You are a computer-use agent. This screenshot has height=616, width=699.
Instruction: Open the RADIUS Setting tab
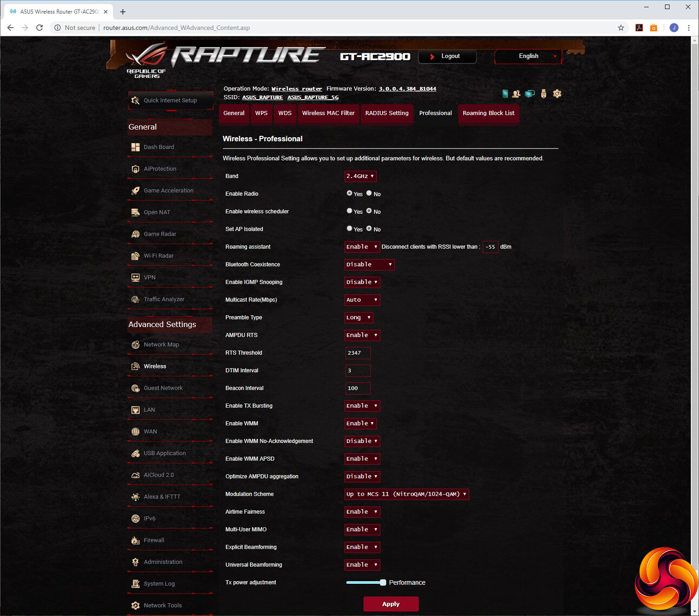pyautogui.click(x=387, y=114)
